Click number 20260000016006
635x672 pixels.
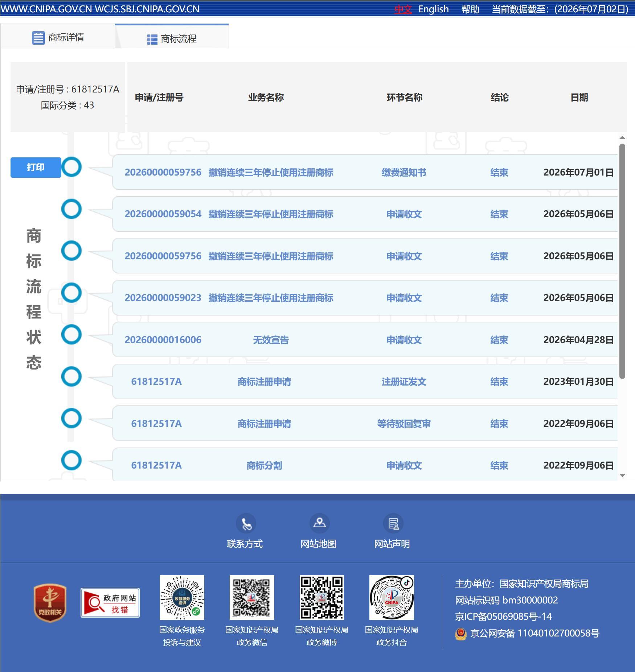163,340
